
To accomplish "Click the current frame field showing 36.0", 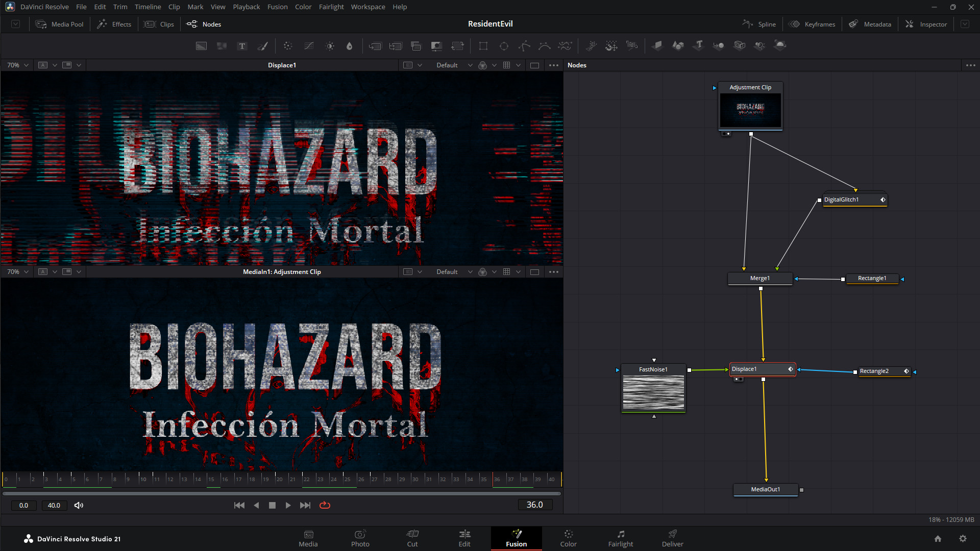I will (x=534, y=505).
